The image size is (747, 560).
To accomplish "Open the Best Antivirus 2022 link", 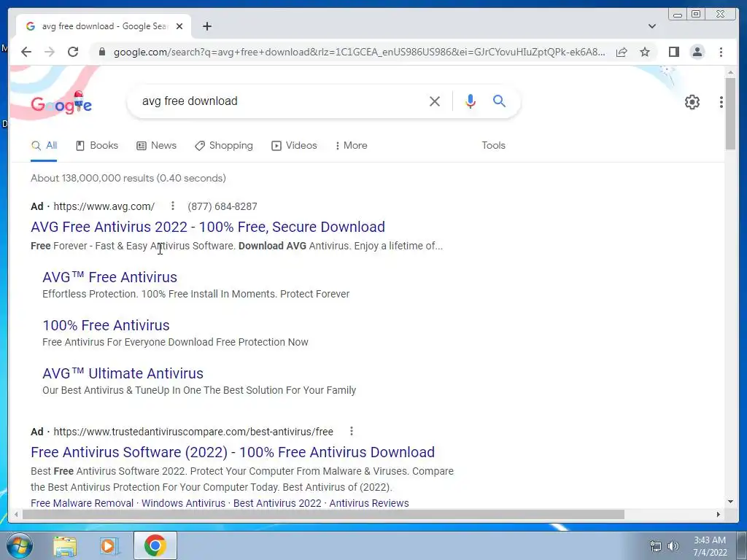I will point(277,503).
